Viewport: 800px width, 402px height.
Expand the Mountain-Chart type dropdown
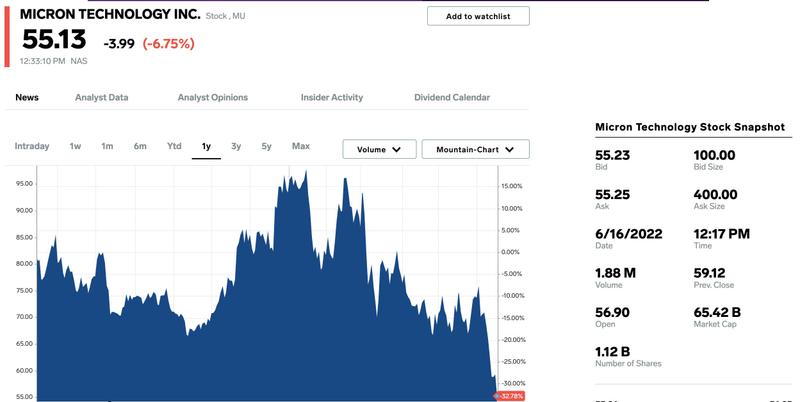(x=476, y=149)
